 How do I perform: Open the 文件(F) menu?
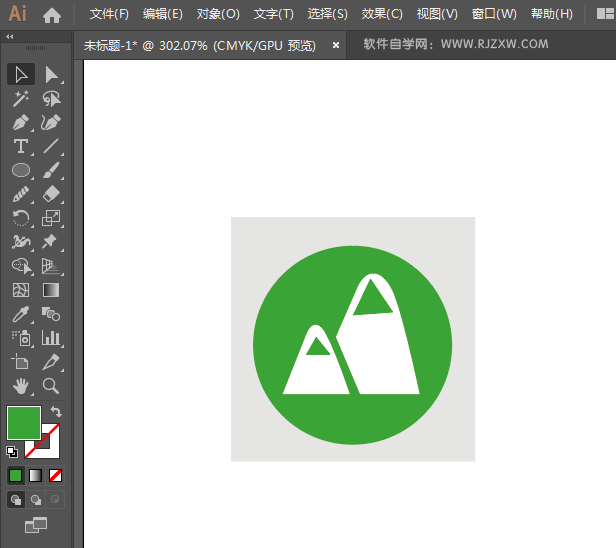(x=109, y=14)
